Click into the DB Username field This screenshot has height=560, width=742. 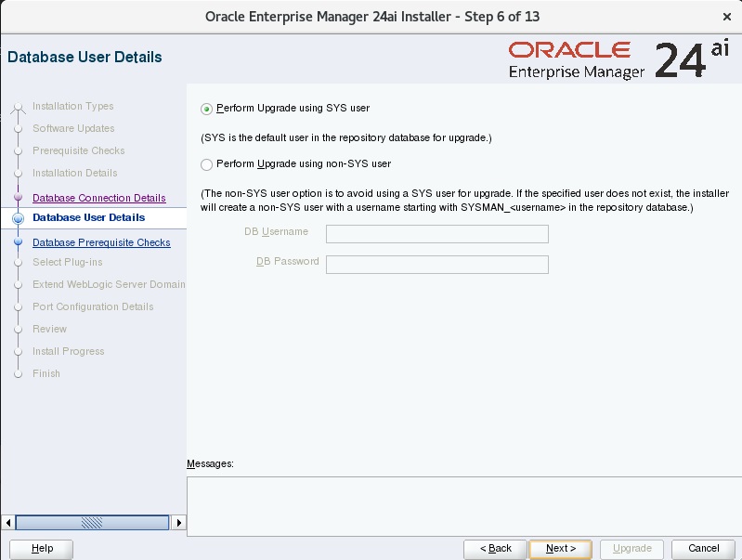[x=436, y=234]
